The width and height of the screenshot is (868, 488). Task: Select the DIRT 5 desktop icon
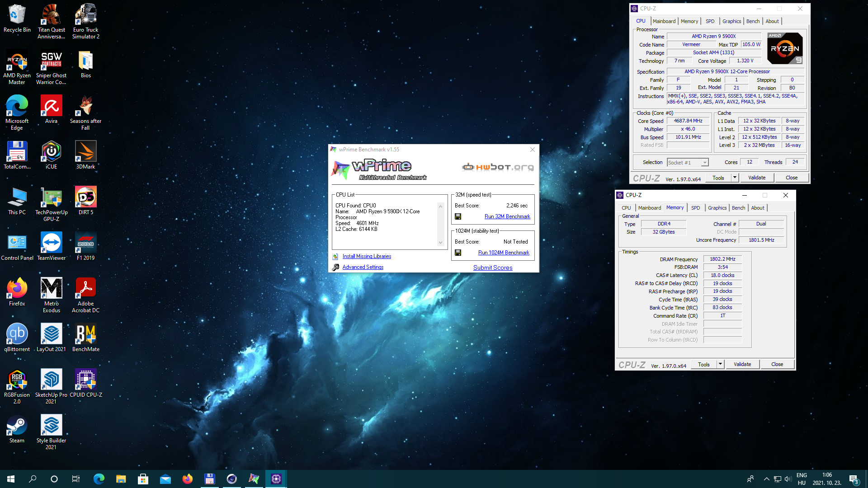[x=85, y=201]
